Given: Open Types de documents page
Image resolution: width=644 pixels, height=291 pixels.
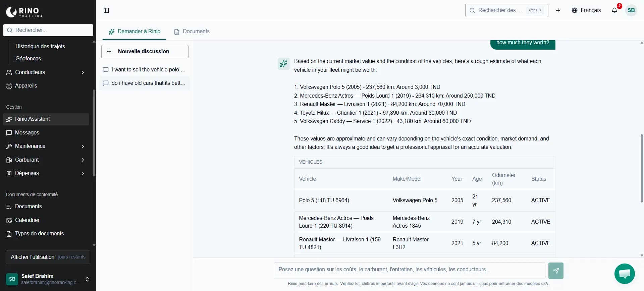Looking at the screenshot, I should click(x=46, y=234).
